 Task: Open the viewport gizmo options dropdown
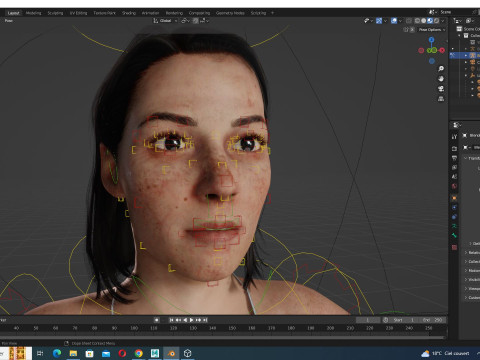pos(385,21)
